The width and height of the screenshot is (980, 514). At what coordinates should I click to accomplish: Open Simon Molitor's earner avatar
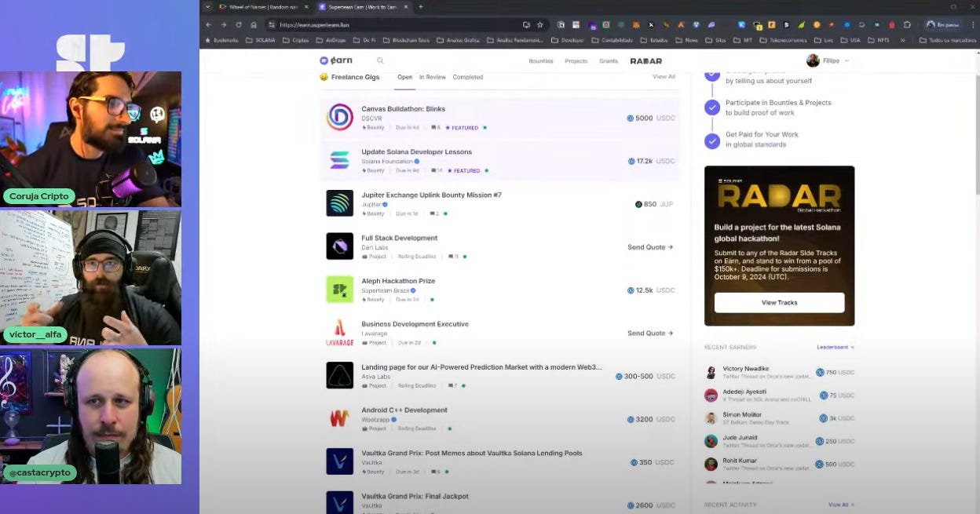click(711, 418)
